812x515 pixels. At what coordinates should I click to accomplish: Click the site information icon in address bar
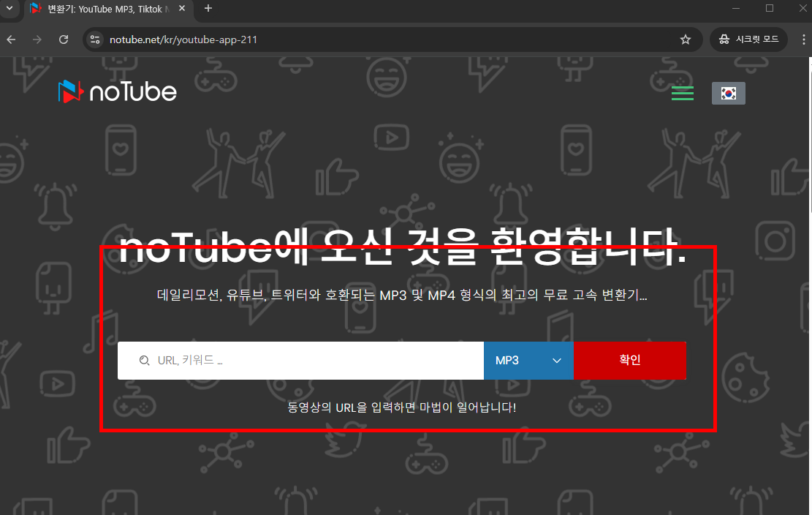tap(95, 40)
